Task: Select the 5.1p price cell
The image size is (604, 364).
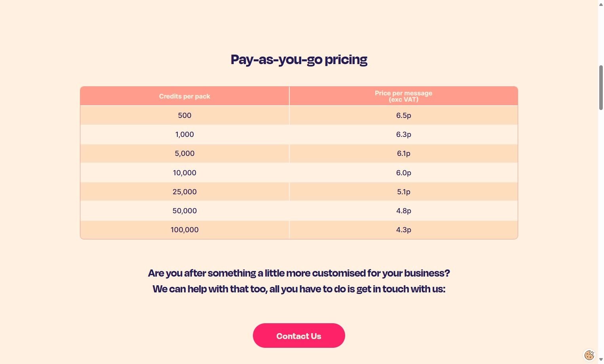Action: point(403,192)
